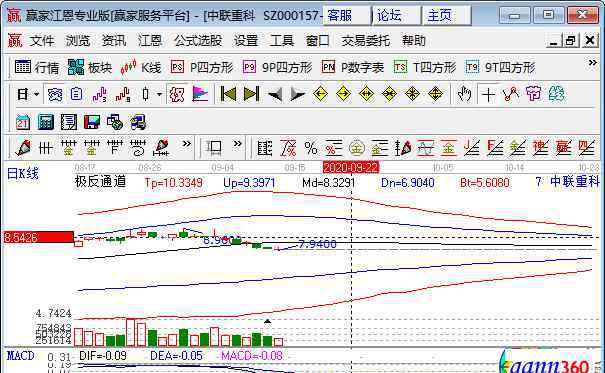Image resolution: width=605 pixels, height=373 pixels.
Task: Select the candlestick chart type icon
Action: tap(145, 94)
